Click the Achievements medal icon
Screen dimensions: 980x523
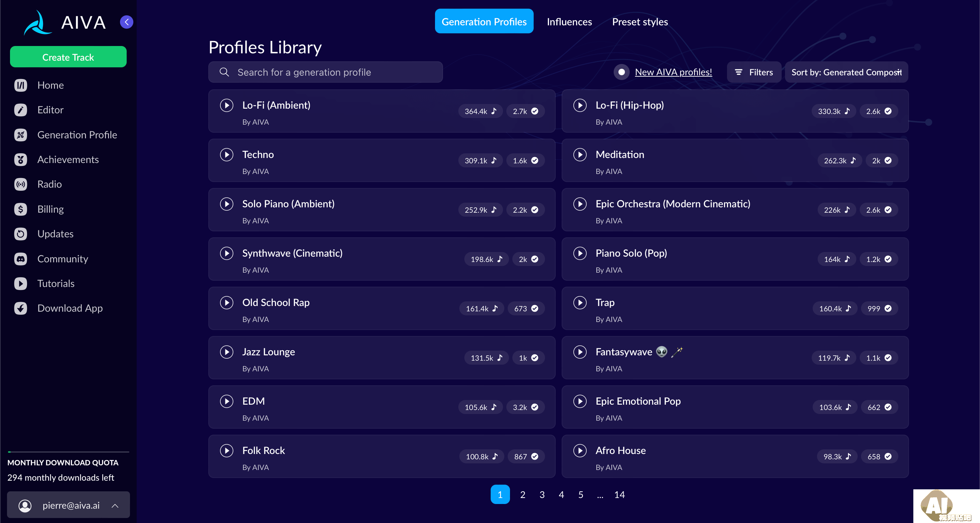click(x=21, y=159)
